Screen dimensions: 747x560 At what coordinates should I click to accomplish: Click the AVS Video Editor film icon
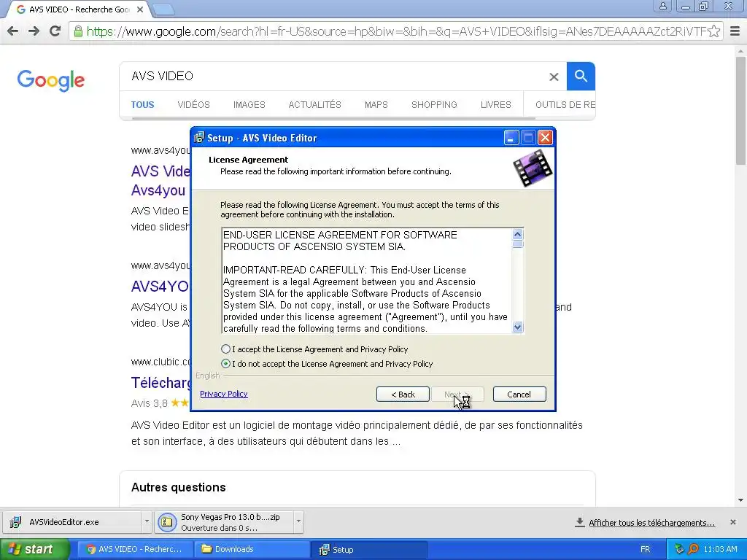point(533,168)
